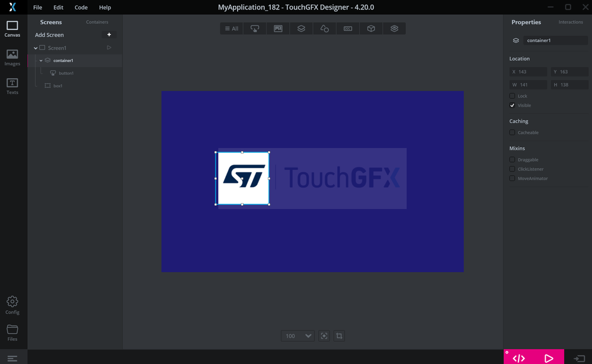The height and width of the screenshot is (364, 592).
Task: Enable the ClickListener mixin checkbox
Action: pyautogui.click(x=512, y=169)
